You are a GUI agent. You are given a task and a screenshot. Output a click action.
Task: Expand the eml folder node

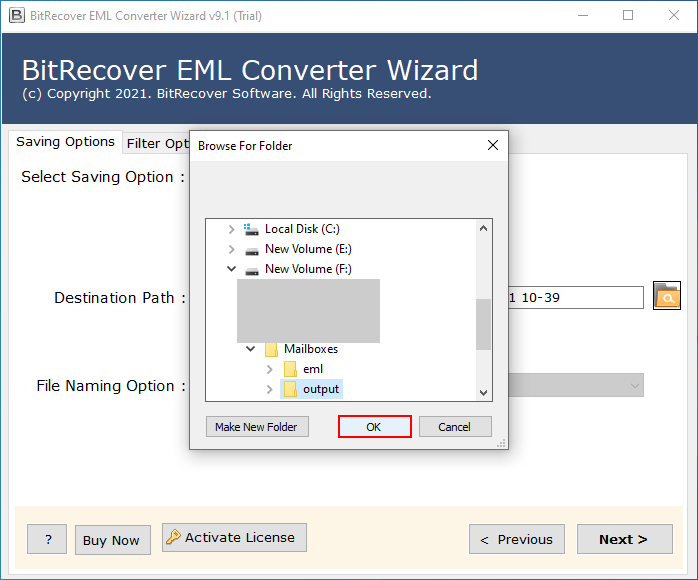pos(269,369)
